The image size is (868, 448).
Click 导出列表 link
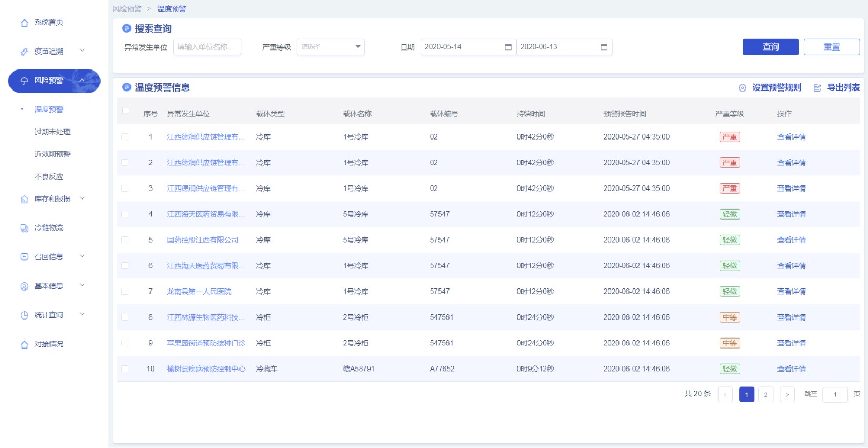843,87
